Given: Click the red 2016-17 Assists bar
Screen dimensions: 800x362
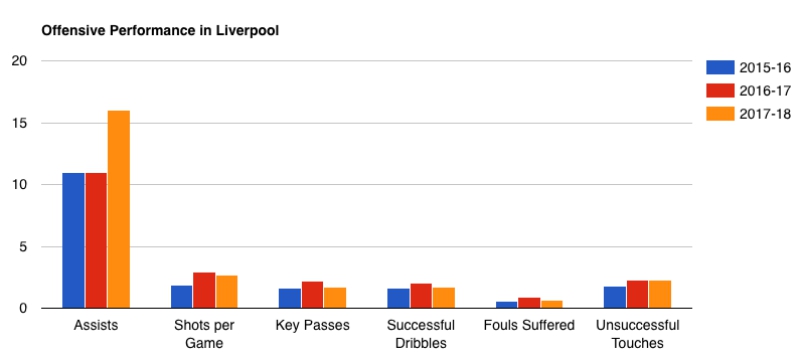Looking at the screenshot, I should click(x=96, y=241).
